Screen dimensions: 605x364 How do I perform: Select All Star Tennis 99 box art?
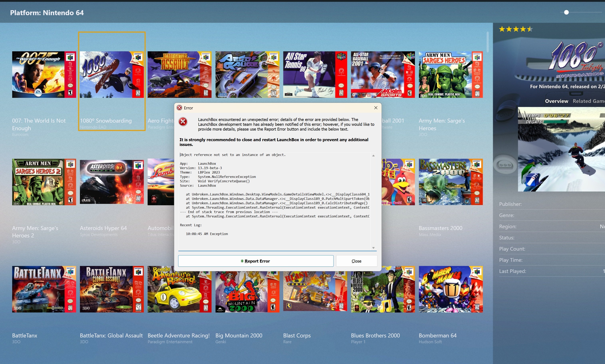click(x=315, y=74)
